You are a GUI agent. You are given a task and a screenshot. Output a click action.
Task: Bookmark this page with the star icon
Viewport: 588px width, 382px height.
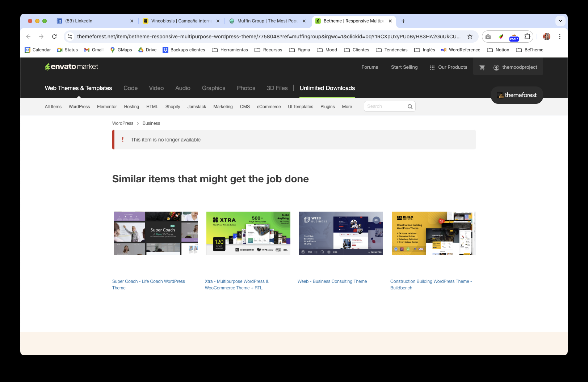click(x=470, y=37)
